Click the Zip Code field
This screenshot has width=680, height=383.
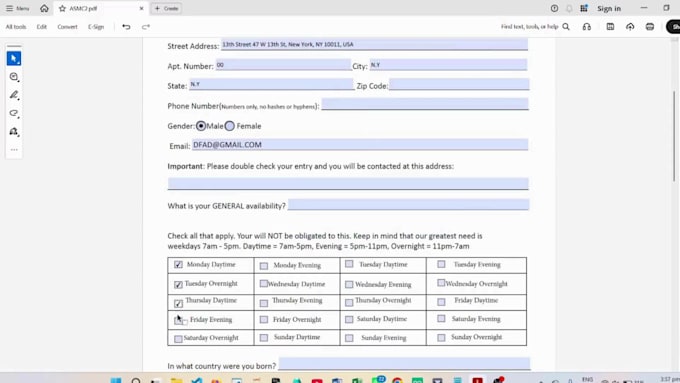[459, 84]
